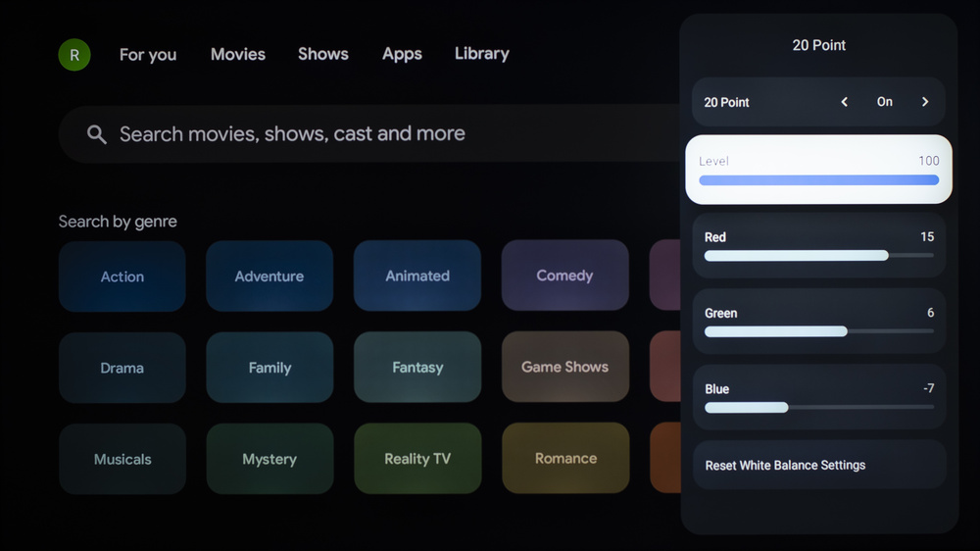Click the search movies input field

(372, 134)
